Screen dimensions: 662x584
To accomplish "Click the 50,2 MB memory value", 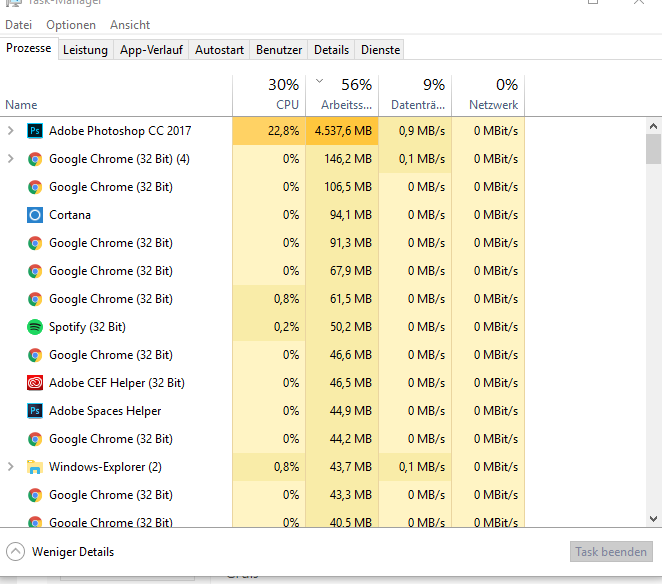I will [x=351, y=327].
